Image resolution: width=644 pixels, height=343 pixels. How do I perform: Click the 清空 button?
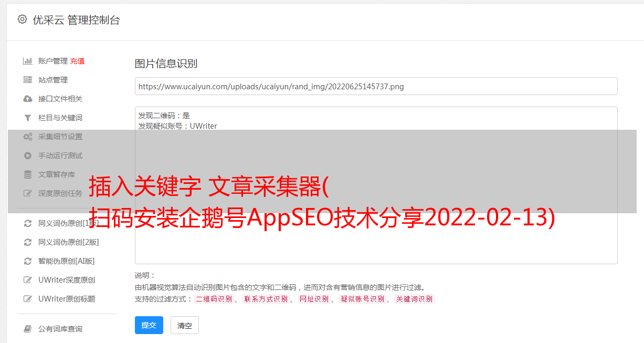coord(185,325)
